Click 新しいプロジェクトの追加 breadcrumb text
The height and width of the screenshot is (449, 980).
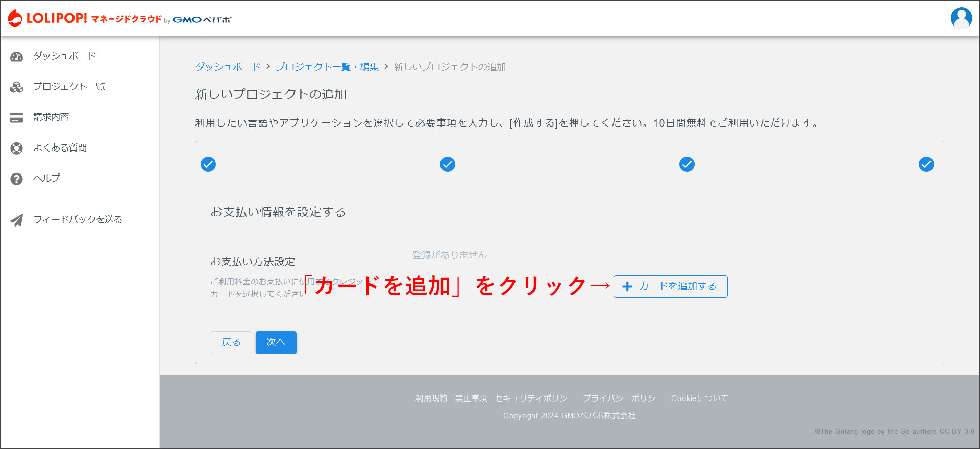pos(450,67)
